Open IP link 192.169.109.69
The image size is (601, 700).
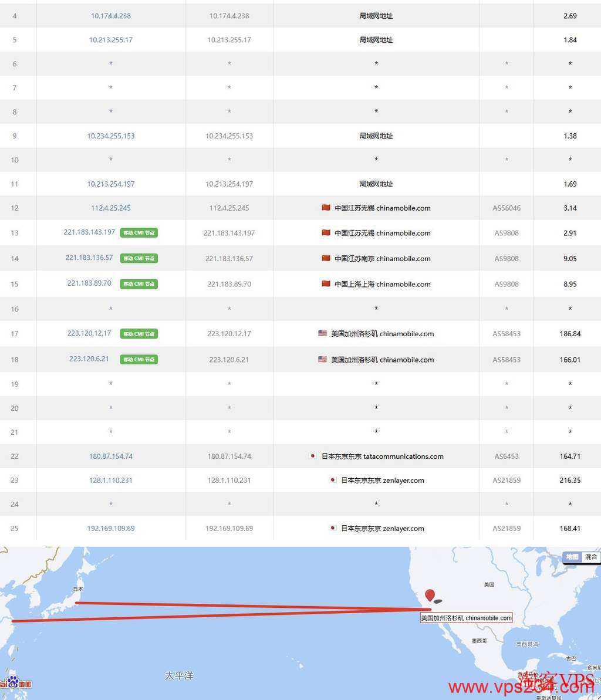[x=111, y=528]
